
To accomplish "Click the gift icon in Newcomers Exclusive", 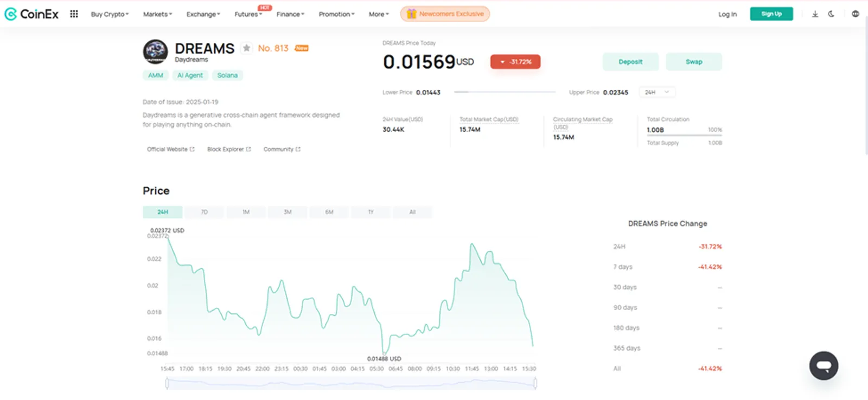I will pos(411,14).
